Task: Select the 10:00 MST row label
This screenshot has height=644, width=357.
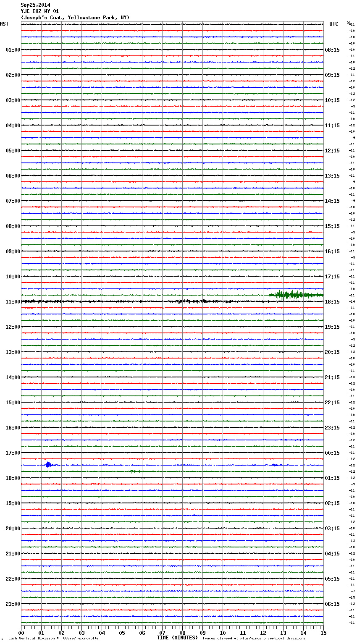Action: 13,277
